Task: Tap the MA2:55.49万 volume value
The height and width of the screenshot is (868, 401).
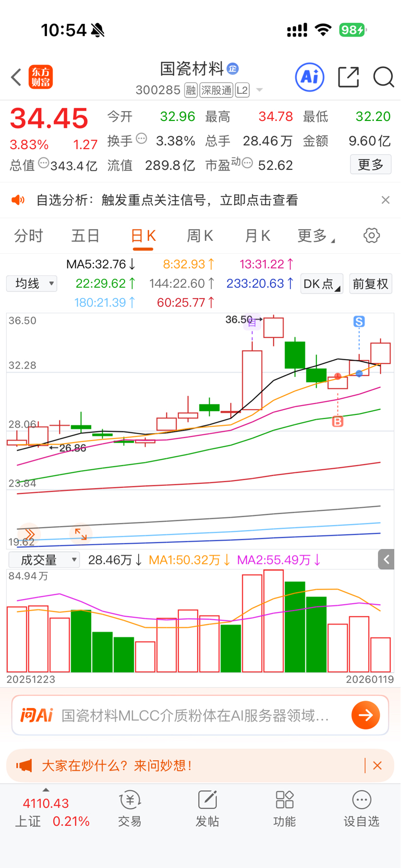Action: click(x=278, y=560)
